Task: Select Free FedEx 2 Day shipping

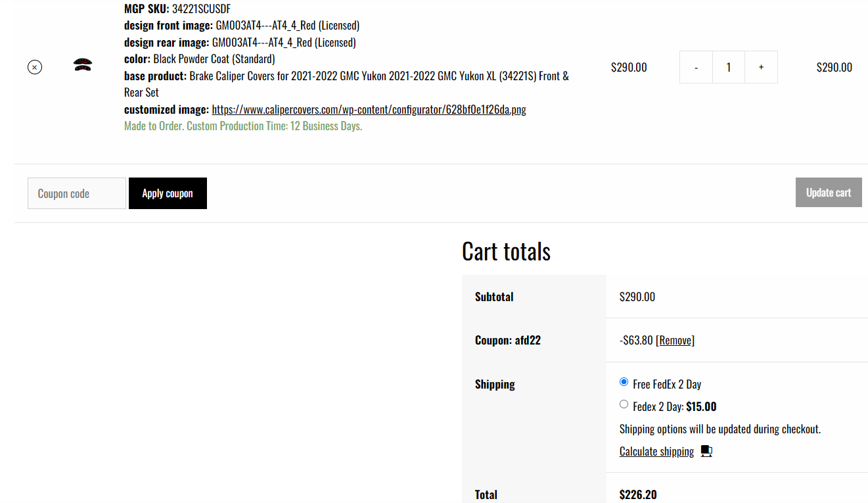Action: click(624, 382)
